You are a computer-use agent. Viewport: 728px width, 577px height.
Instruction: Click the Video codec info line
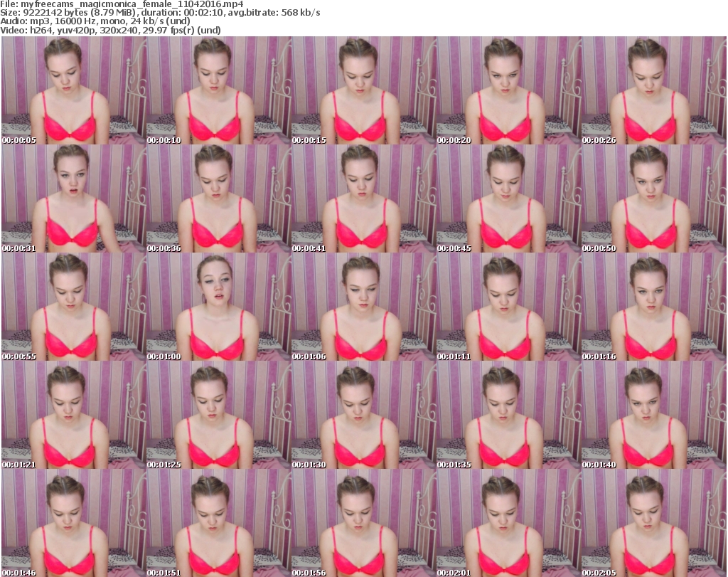(111, 30)
